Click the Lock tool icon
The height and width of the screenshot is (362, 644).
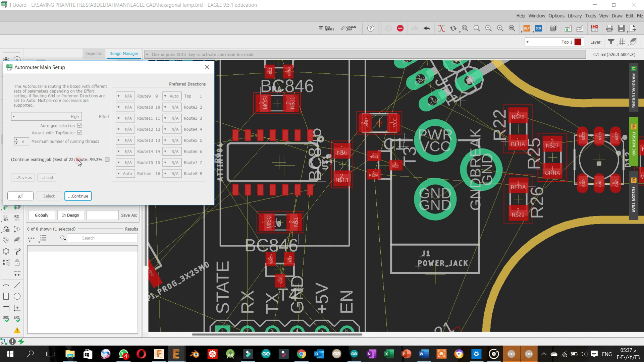[x=17, y=262]
